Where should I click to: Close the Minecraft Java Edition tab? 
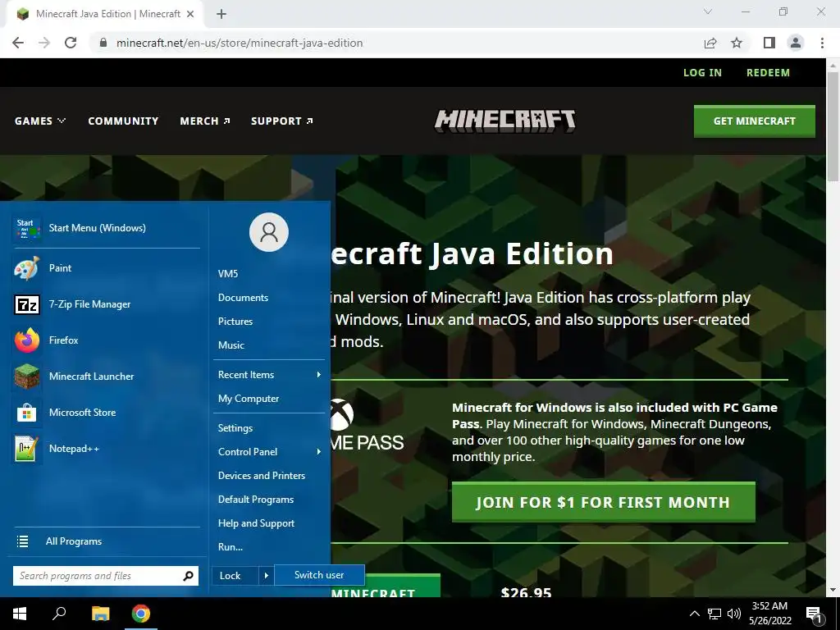[x=190, y=14]
